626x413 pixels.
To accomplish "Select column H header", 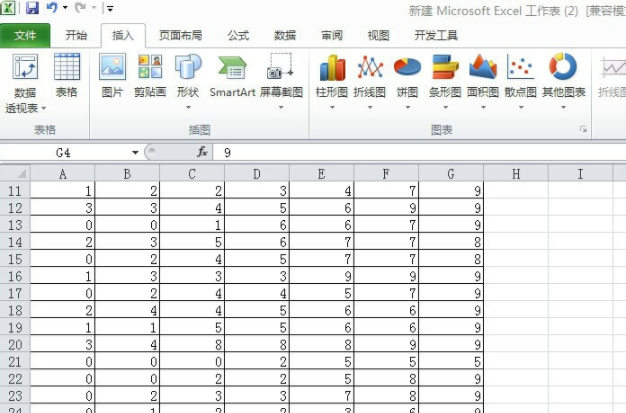I will pos(516,174).
